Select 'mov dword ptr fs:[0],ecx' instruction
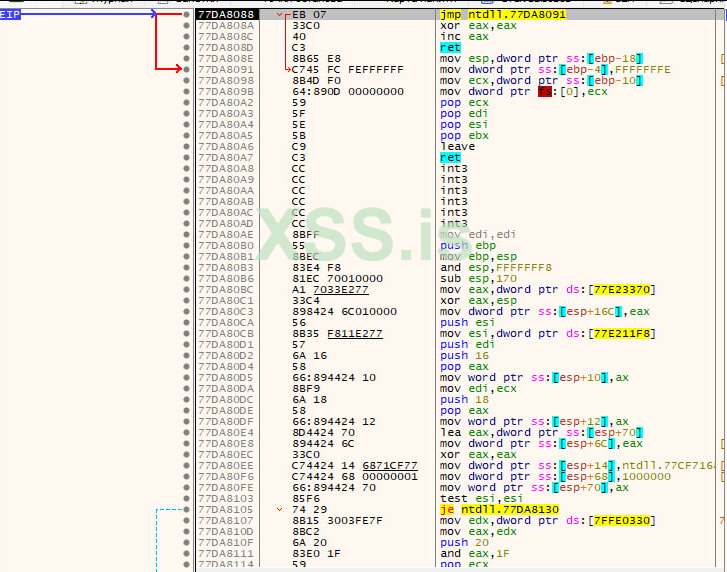This screenshot has height=572, width=727. tap(523, 92)
